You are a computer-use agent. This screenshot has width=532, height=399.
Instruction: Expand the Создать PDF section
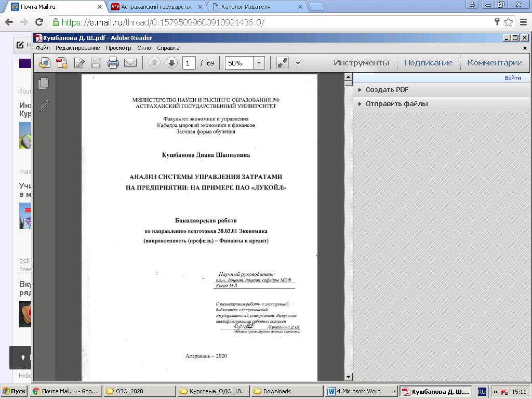pos(441,90)
